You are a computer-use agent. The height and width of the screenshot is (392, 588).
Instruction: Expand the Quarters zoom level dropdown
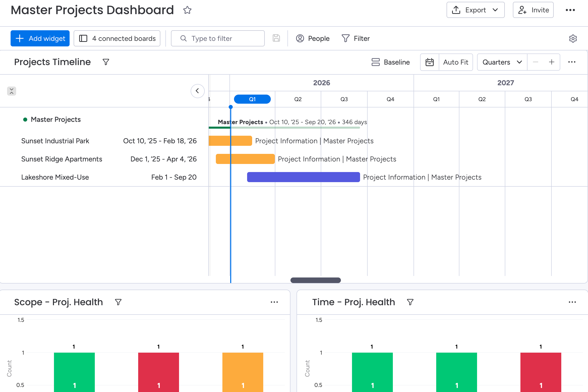click(502, 62)
